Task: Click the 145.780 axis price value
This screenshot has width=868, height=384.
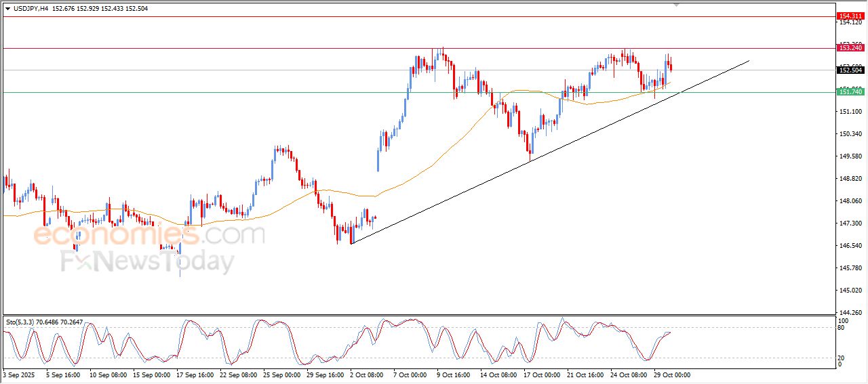Action: pos(850,268)
